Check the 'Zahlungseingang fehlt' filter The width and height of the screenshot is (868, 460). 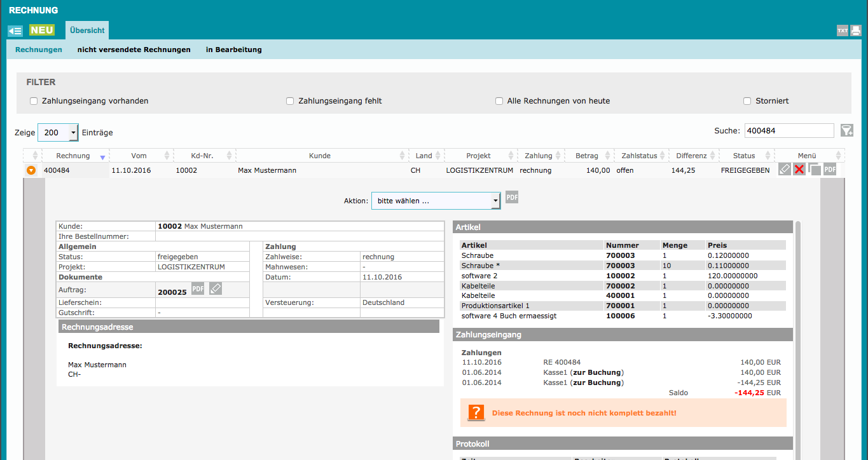pos(290,101)
